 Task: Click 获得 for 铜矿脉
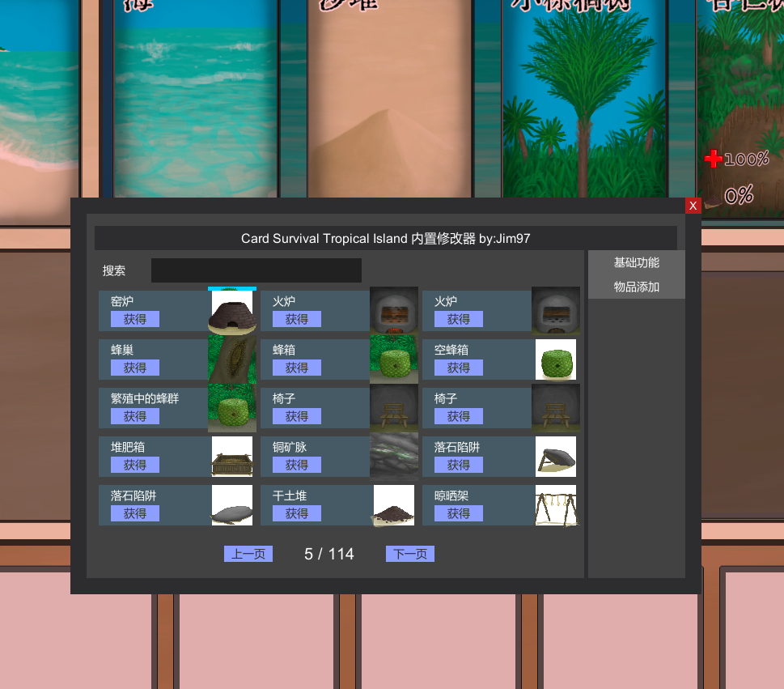point(296,465)
